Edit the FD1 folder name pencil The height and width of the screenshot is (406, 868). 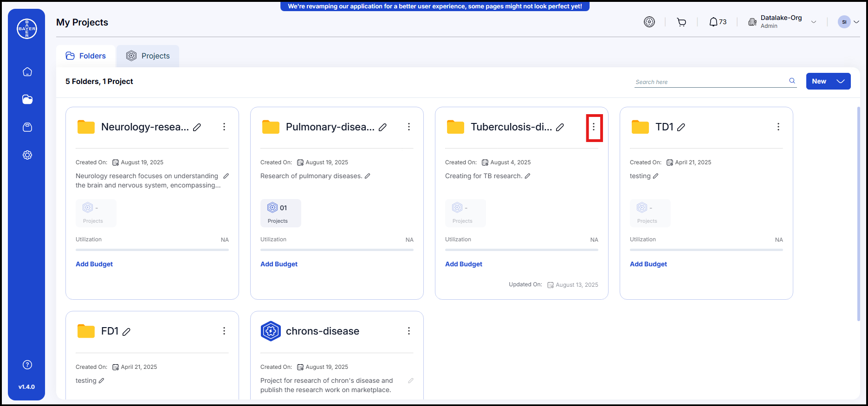click(126, 332)
